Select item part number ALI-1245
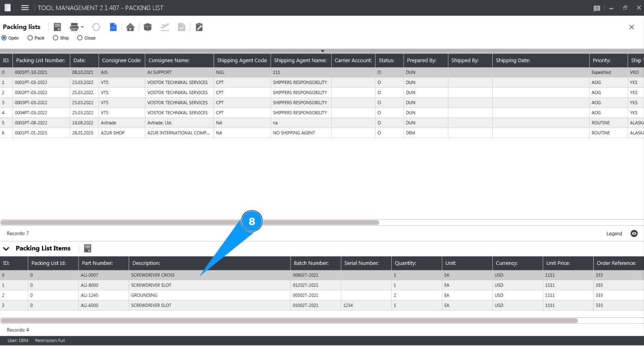644x346 pixels. click(103, 295)
